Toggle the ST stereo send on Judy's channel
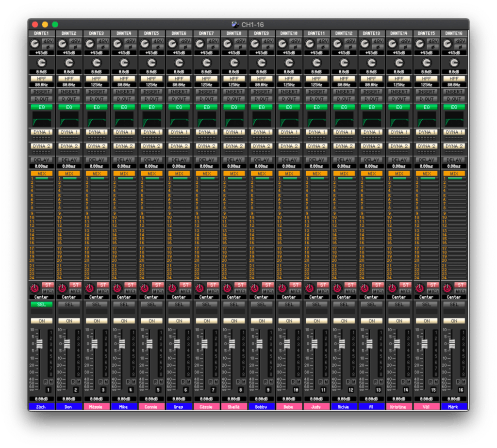Screen dimensions: 497x448 click(x=323, y=285)
